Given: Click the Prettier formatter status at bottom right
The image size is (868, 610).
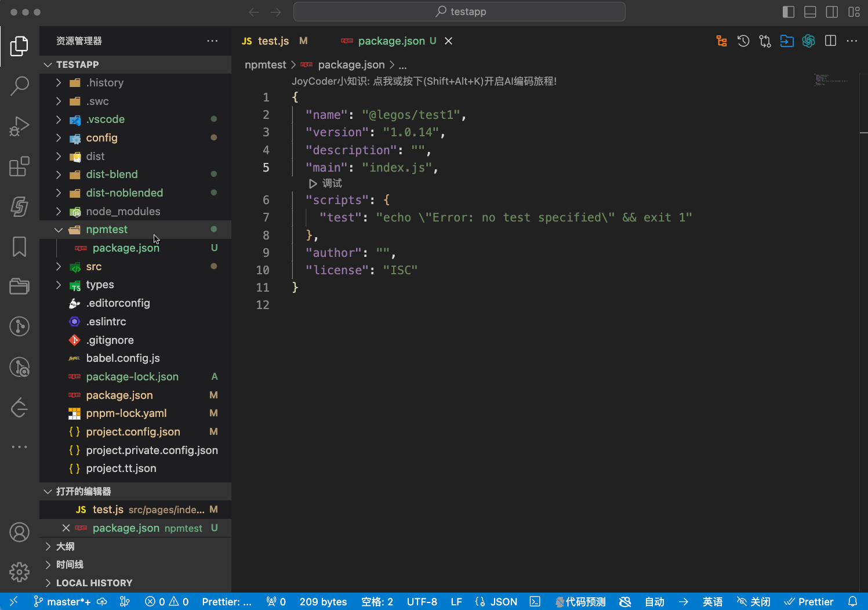Looking at the screenshot, I should click(809, 602).
